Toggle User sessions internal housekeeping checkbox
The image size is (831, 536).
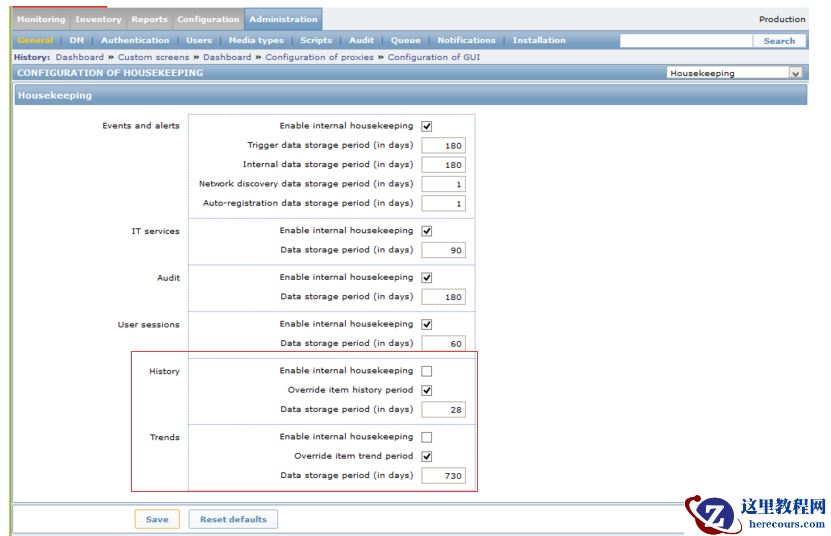click(427, 324)
